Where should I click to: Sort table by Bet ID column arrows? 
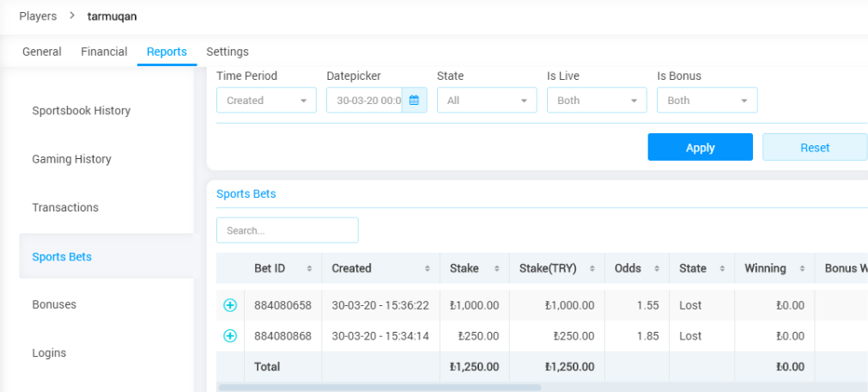[x=309, y=269]
